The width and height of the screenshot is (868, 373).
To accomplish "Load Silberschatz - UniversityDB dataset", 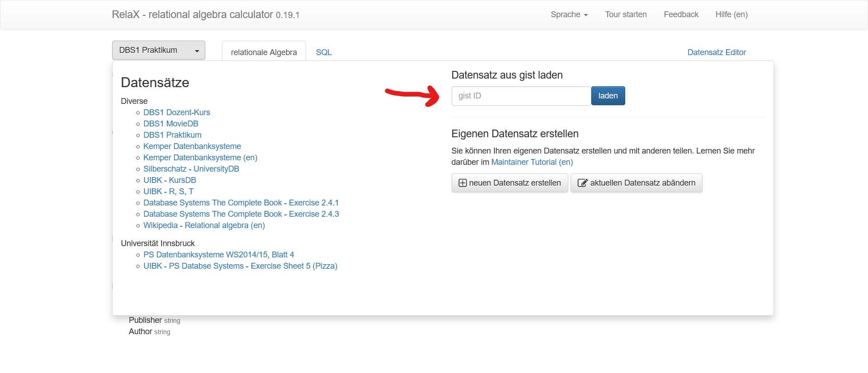I will click(x=191, y=169).
